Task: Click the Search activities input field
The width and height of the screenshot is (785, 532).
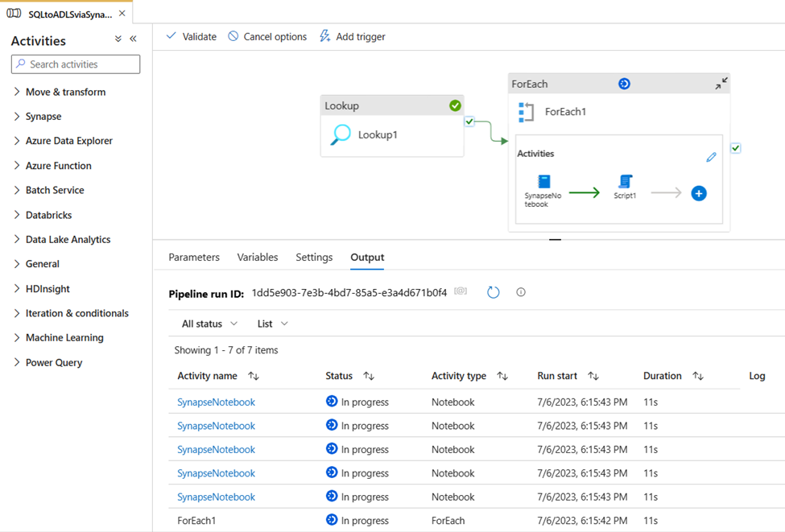Action: pos(76,64)
